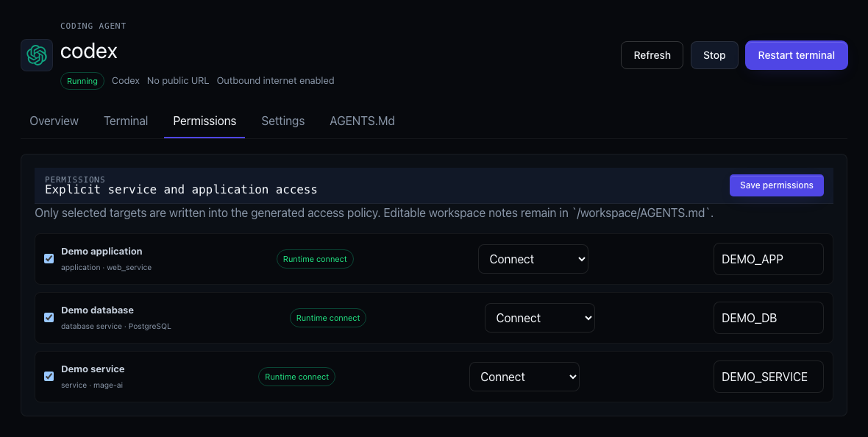This screenshot has height=437, width=868.
Task: Click "database service · PostgreSQL" subtitle
Action: click(x=116, y=326)
